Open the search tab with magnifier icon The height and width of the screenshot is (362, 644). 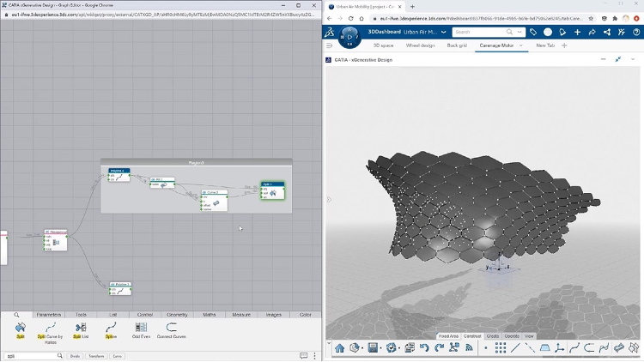[16, 315]
